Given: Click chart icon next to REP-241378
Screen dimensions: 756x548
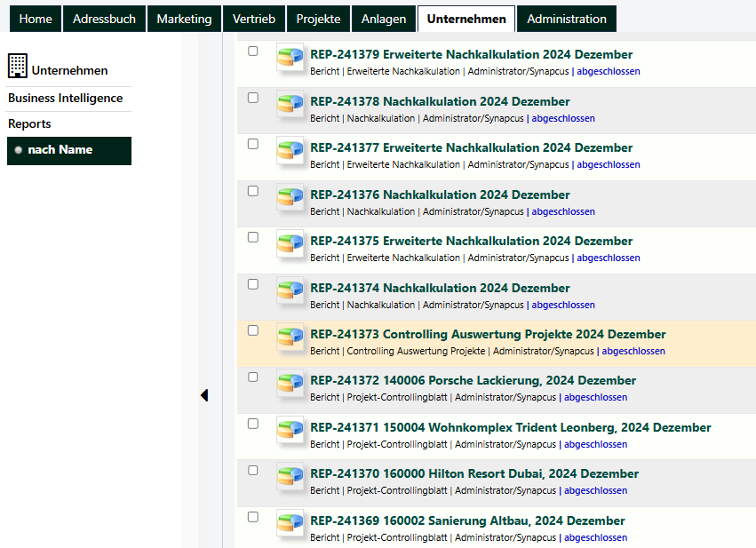Looking at the screenshot, I should 290,104.
